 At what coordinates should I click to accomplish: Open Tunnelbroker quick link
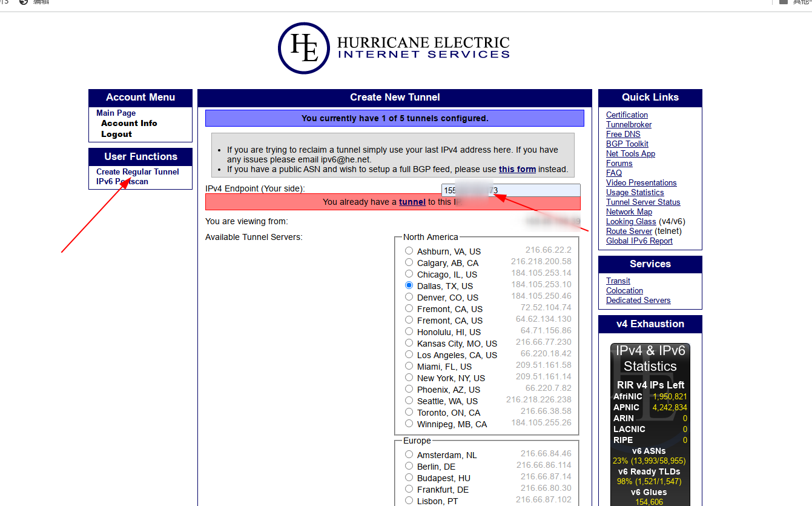tap(629, 124)
